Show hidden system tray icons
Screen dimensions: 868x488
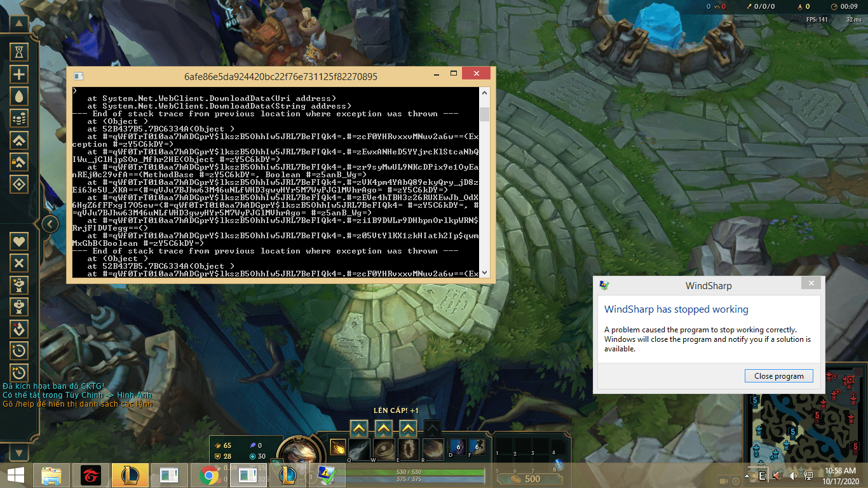(x=746, y=475)
